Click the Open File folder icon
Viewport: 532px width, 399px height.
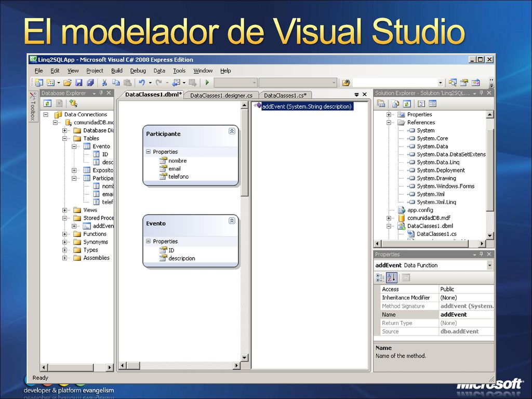[67, 83]
